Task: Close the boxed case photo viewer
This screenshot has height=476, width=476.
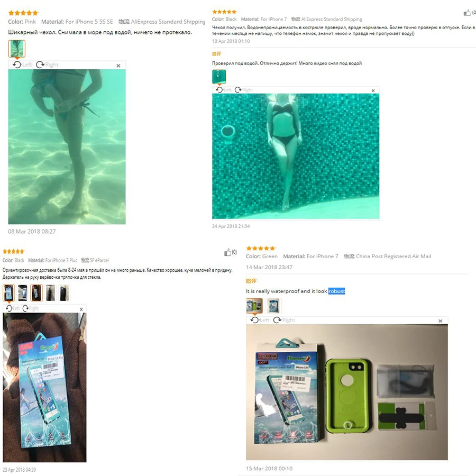Action: coord(81,309)
